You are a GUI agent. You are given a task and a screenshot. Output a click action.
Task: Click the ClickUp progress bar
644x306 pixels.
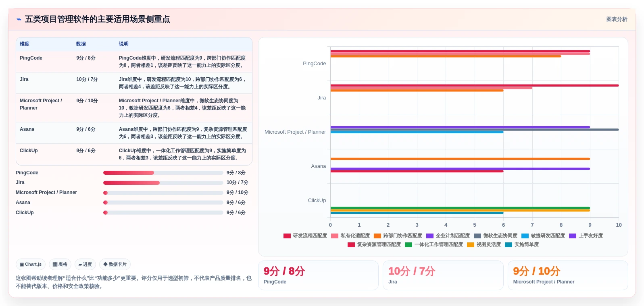tap(163, 213)
